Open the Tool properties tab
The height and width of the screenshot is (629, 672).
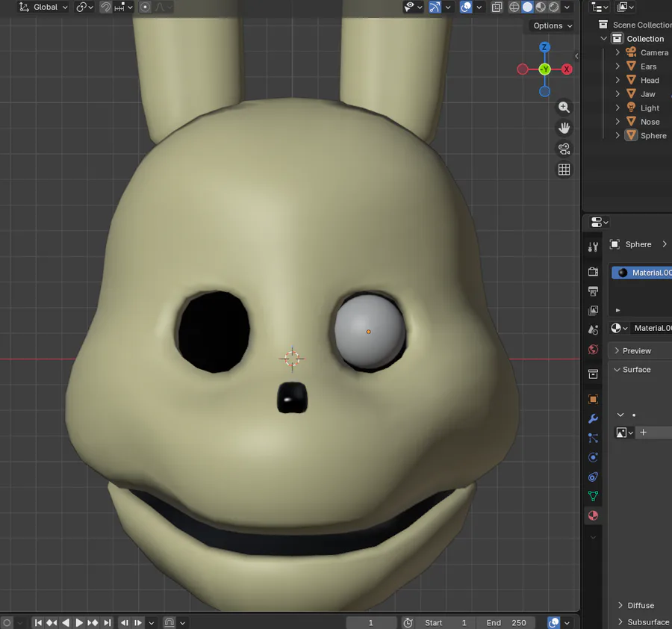593,246
